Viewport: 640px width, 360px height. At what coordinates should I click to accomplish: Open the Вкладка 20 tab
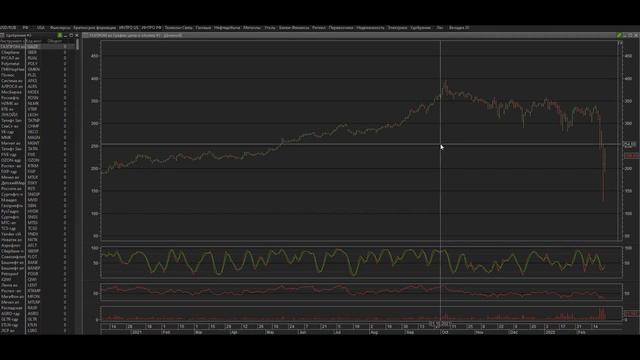tap(459, 28)
